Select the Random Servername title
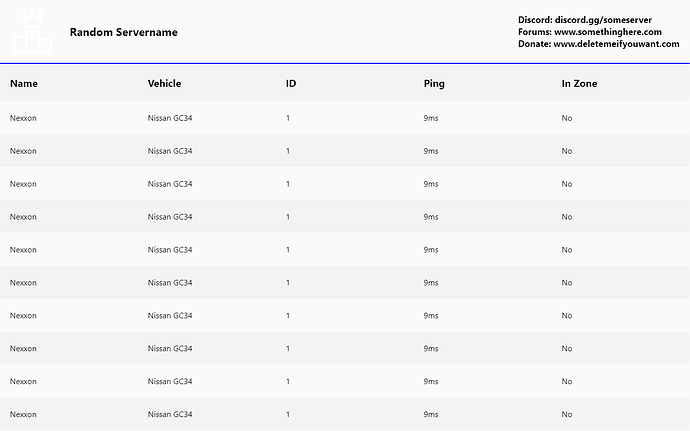690x431 pixels. (124, 32)
